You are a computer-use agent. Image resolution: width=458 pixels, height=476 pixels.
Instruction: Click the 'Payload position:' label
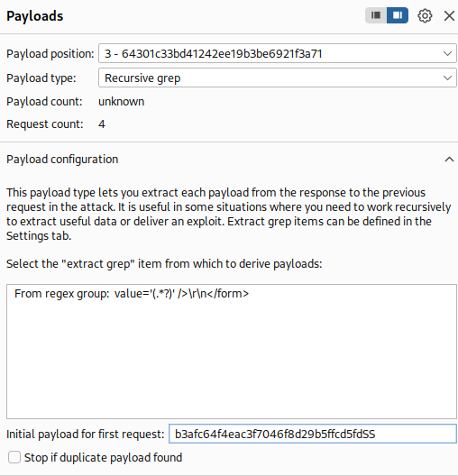pyautogui.click(x=50, y=54)
